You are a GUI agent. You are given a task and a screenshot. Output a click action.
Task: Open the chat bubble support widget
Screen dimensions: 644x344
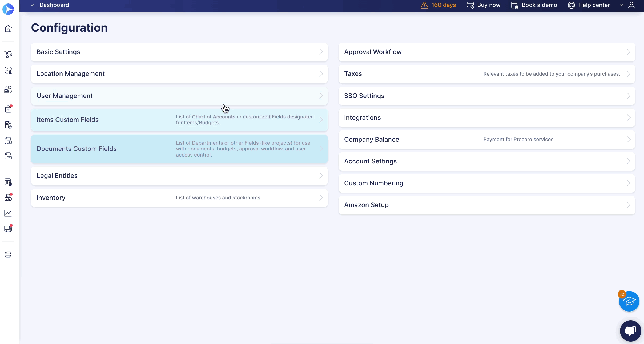630,331
